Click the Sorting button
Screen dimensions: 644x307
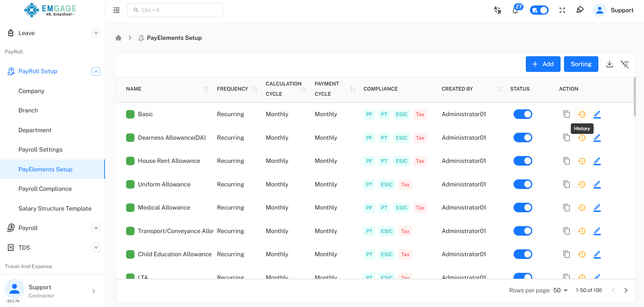coord(581,64)
